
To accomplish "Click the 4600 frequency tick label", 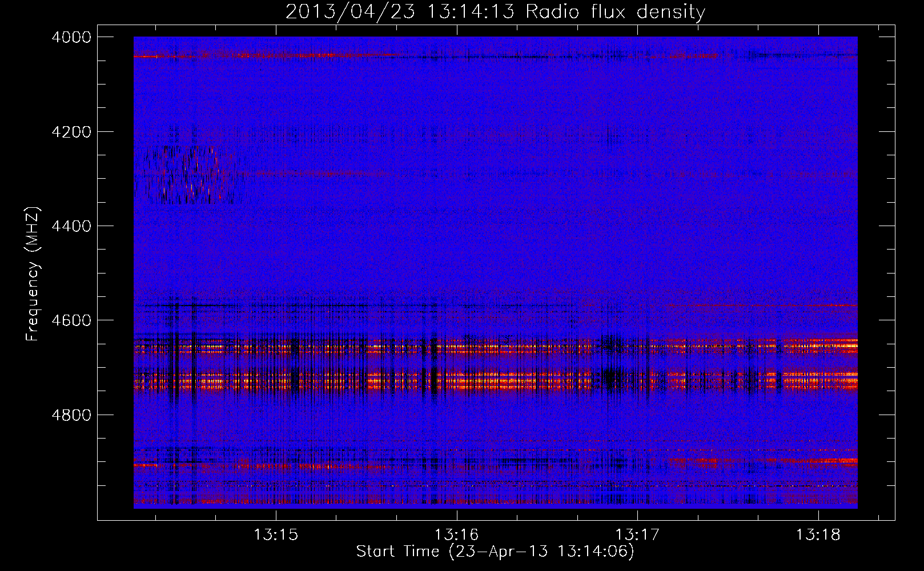I will (x=71, y=320).
